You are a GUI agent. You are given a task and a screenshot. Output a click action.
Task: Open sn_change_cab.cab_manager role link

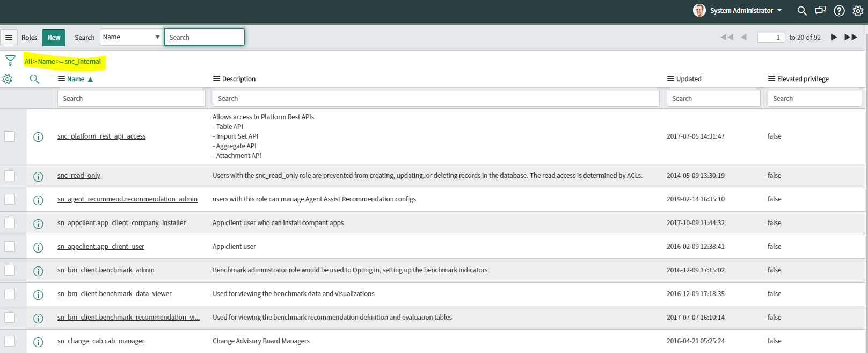(x=101, y=341)
